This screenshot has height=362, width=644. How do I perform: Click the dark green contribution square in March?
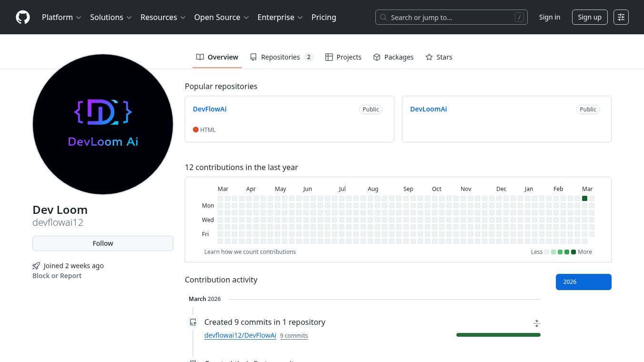tap(584, 199)
